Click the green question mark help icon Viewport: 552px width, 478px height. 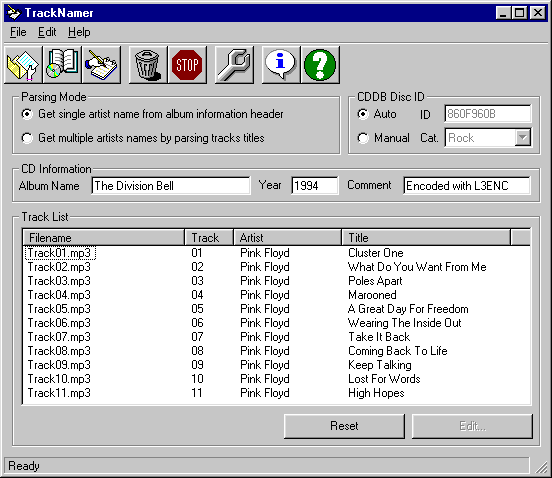tap(320, 65)
